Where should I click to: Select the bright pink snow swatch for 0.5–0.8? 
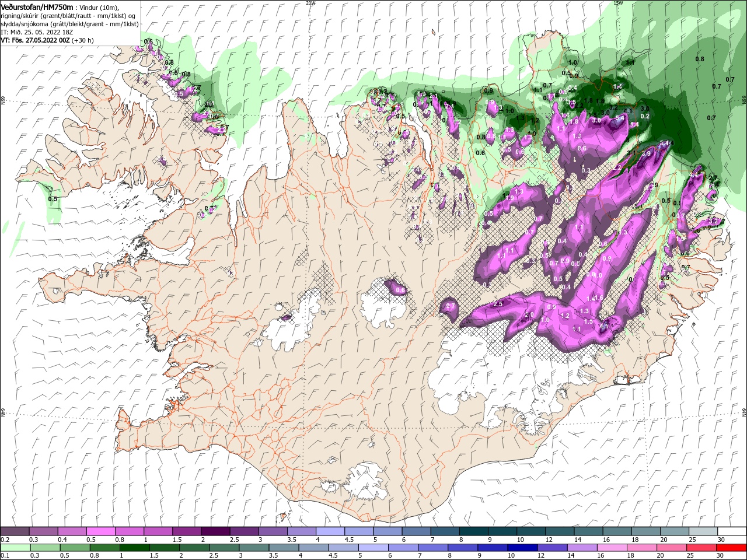tap(100, 531)
